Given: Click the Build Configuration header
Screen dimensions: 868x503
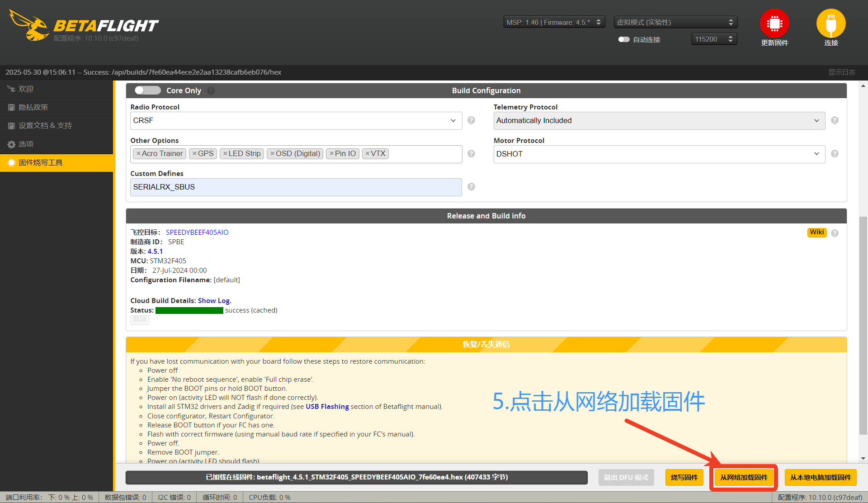Looking at the screenshot, I should pos(486,90).
